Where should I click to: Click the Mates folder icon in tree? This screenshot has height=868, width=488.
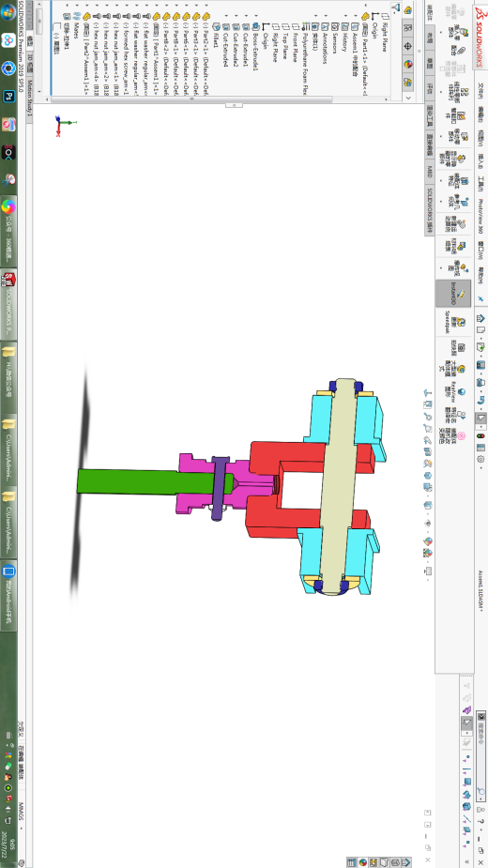tap(76, 16)
